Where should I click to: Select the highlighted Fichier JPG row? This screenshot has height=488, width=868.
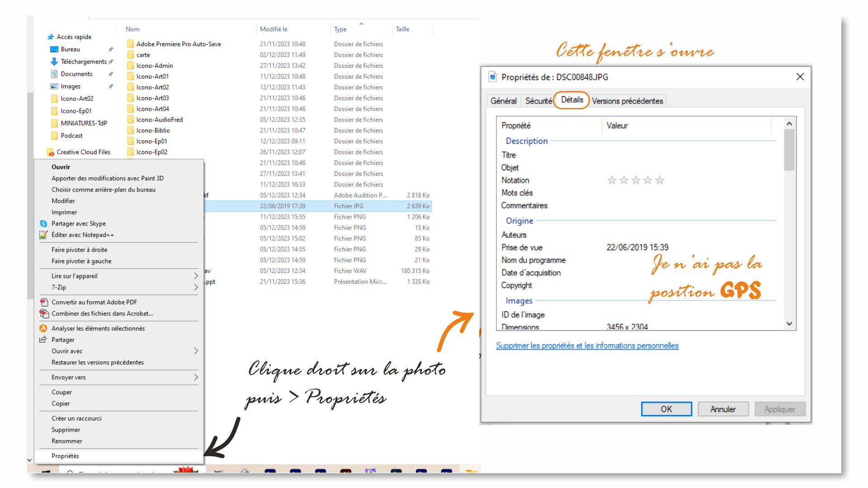[x=318, y=206]
